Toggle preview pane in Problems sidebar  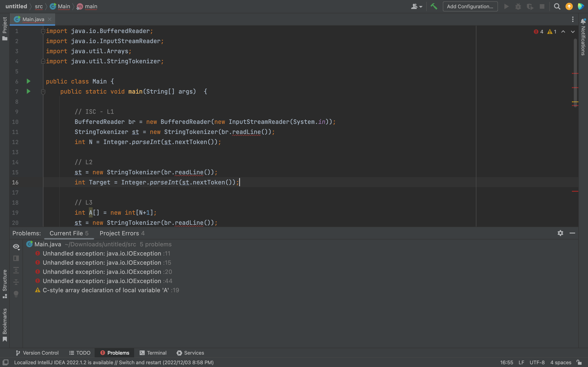(16, 258)
